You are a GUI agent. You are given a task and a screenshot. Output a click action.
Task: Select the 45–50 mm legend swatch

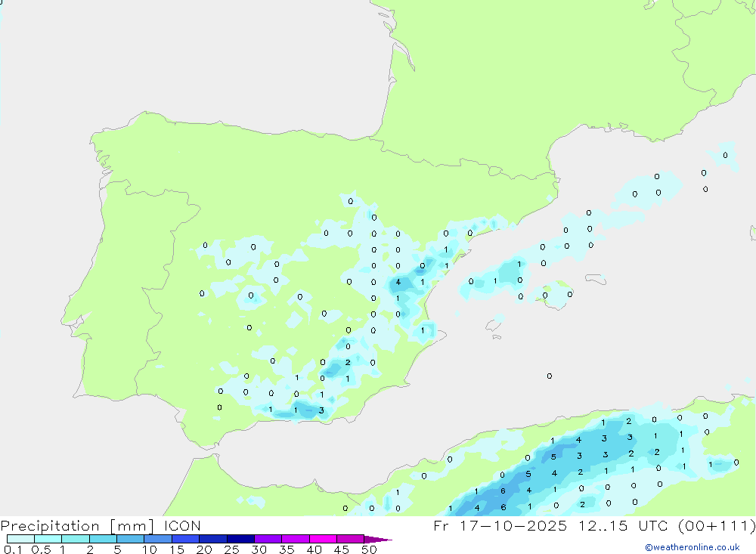pos(351,539)
